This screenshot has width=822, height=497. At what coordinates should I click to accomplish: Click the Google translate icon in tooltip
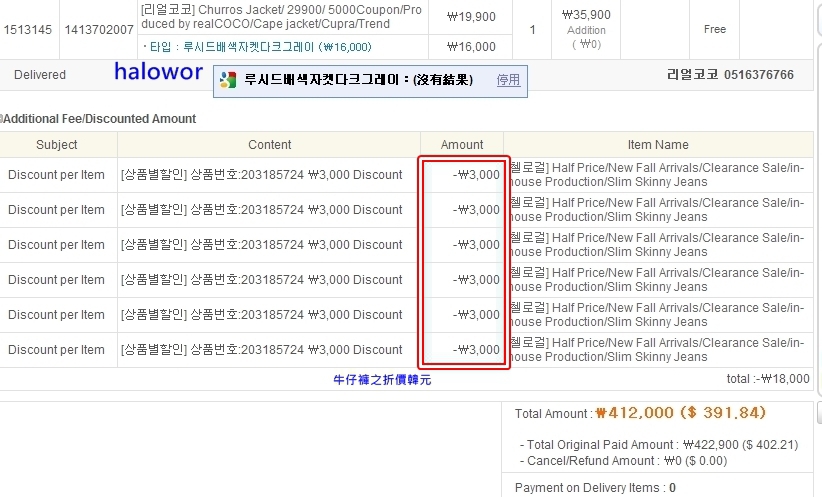(228, 80)
